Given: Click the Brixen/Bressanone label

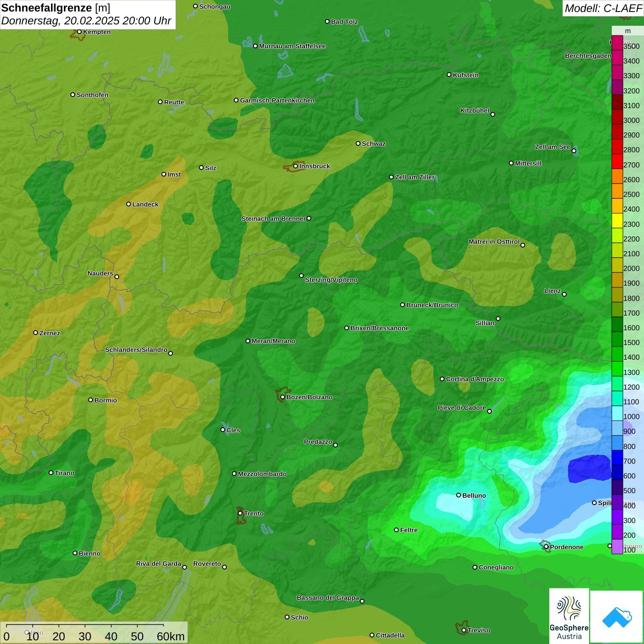Looking at the screenshot, I should tap(379, 328).
